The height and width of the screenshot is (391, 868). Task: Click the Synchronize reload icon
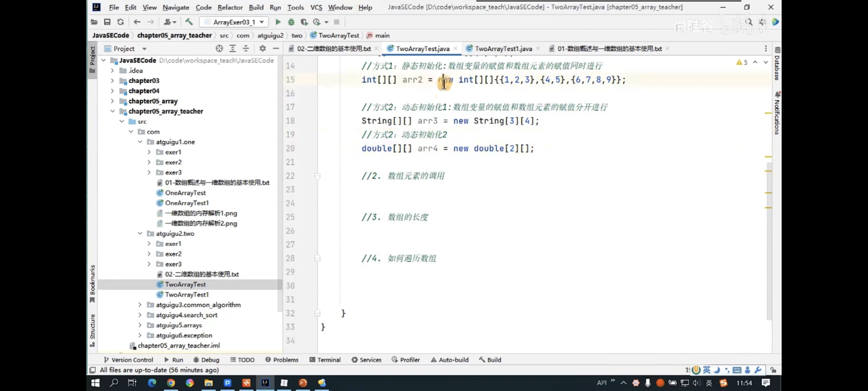coord(120,22)
